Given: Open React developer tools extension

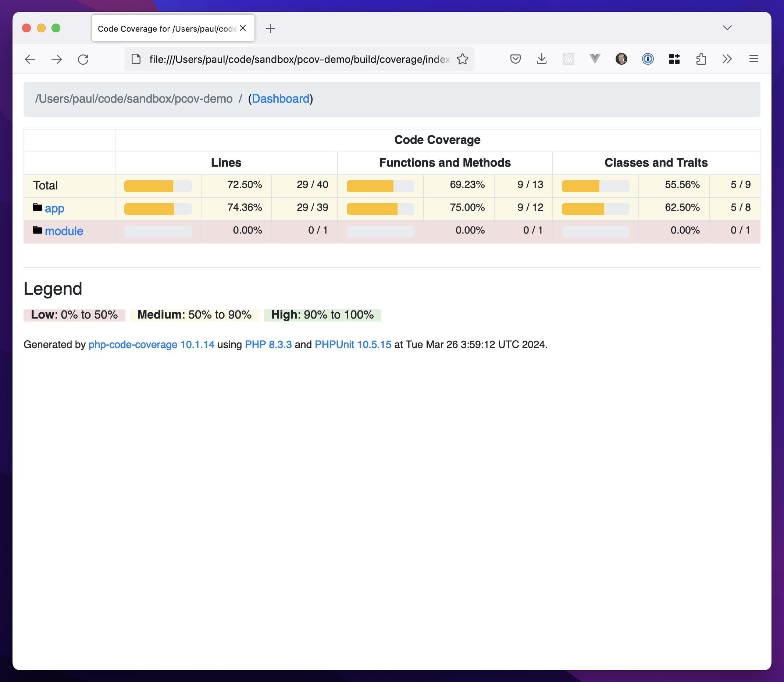Looking at the screenshot, I should pyautogui.click(x=568, y=59).
